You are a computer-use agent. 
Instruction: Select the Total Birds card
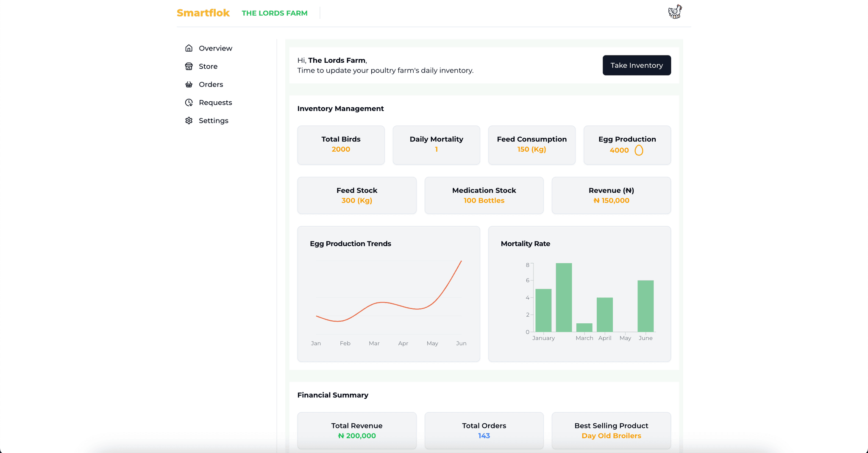tap(341, 145)
